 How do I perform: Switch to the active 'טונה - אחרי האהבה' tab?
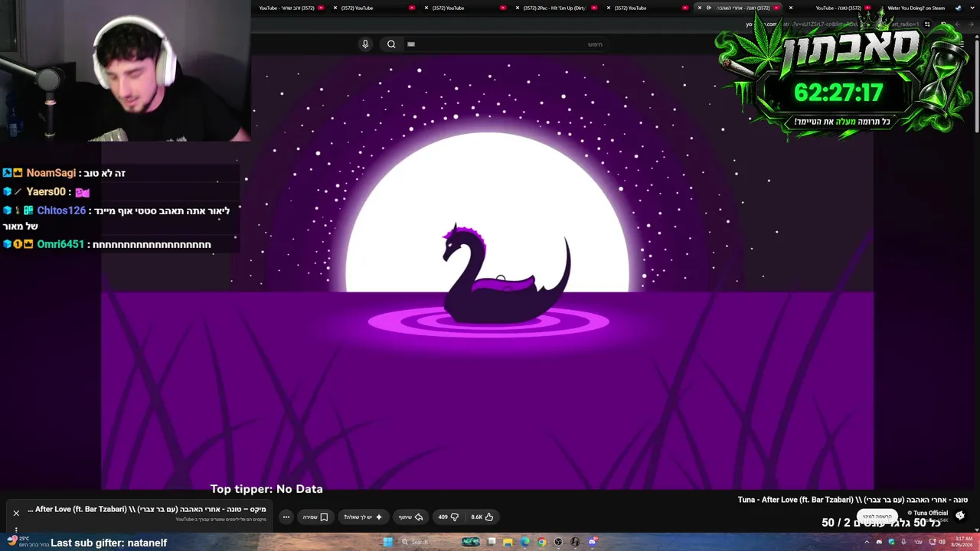point(740,8)
